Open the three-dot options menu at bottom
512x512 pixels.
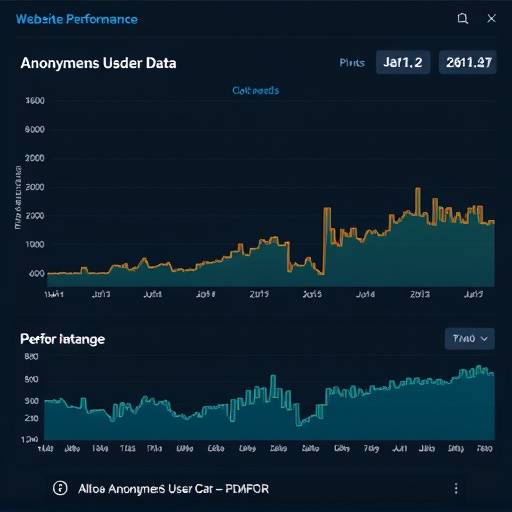tap(456, 489)
